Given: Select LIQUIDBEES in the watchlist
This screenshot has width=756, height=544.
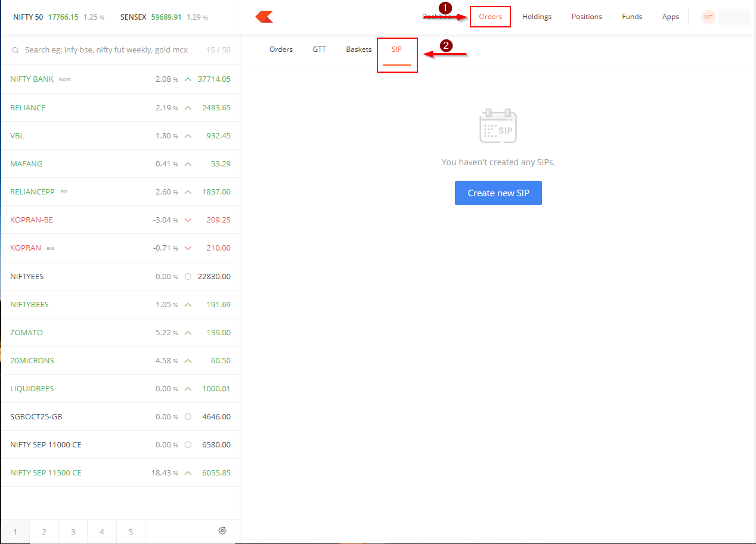Looking at the screenshot, I should [120, 388].
